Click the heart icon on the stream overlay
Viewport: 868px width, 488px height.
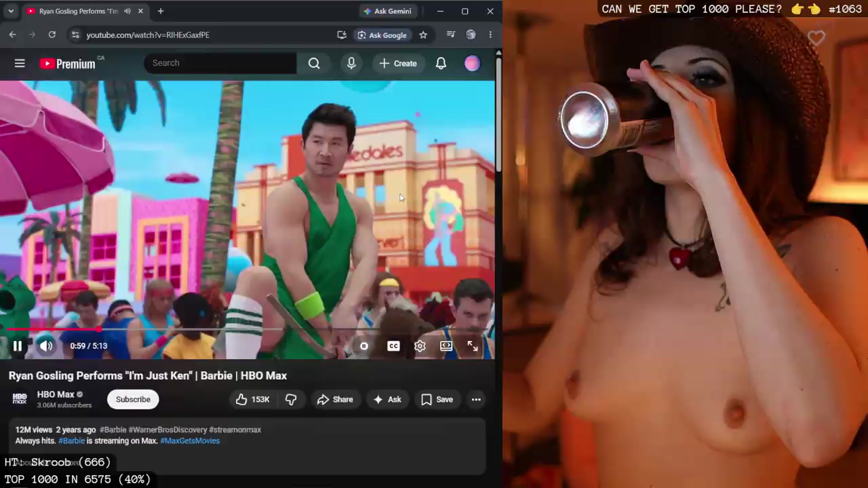(816, 38)
